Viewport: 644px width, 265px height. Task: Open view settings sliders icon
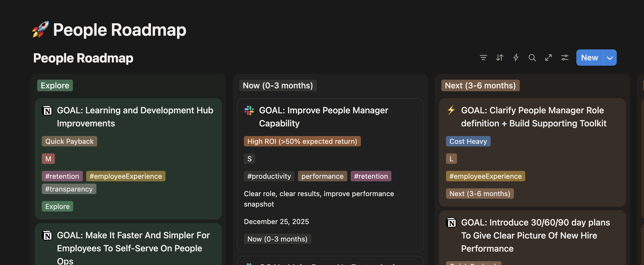point(564,58)
